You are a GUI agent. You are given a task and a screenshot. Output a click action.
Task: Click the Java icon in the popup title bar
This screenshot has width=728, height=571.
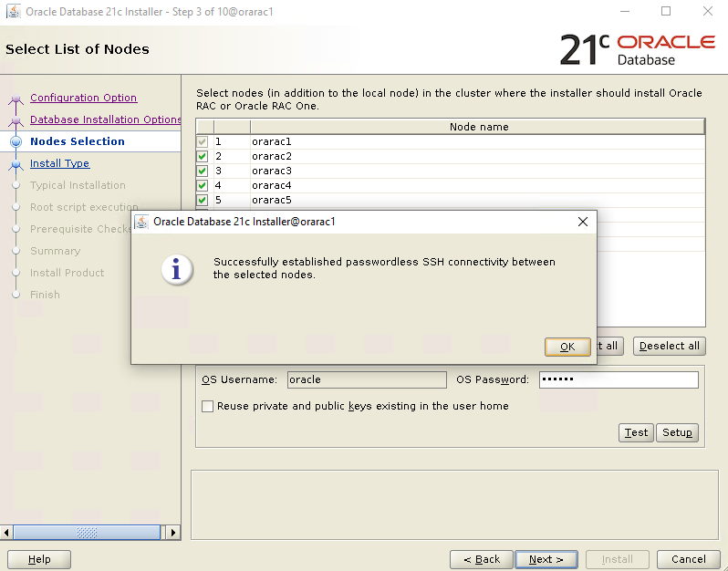141,222
